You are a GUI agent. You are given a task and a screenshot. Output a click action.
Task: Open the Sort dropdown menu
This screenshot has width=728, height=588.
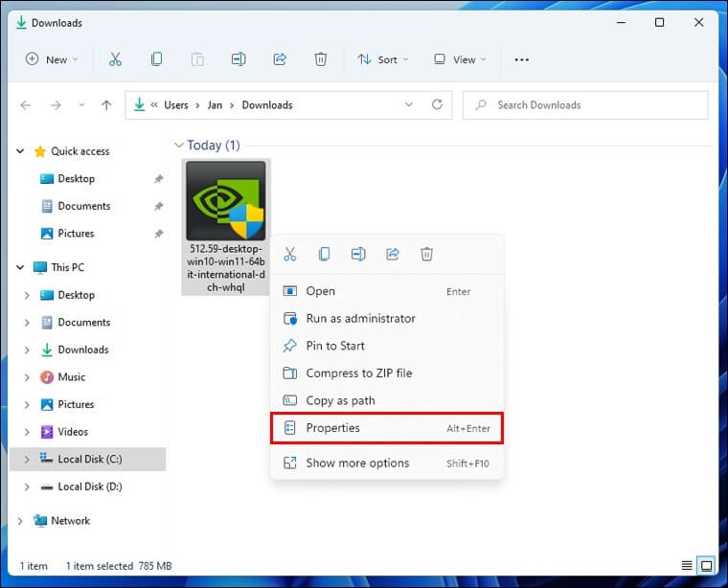click(x=383, y=59)
